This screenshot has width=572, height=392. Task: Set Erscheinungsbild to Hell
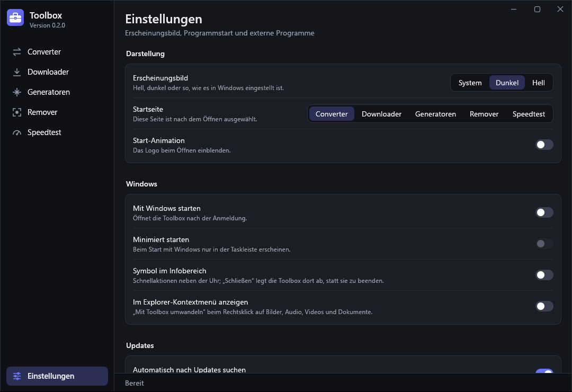[539, 83]
